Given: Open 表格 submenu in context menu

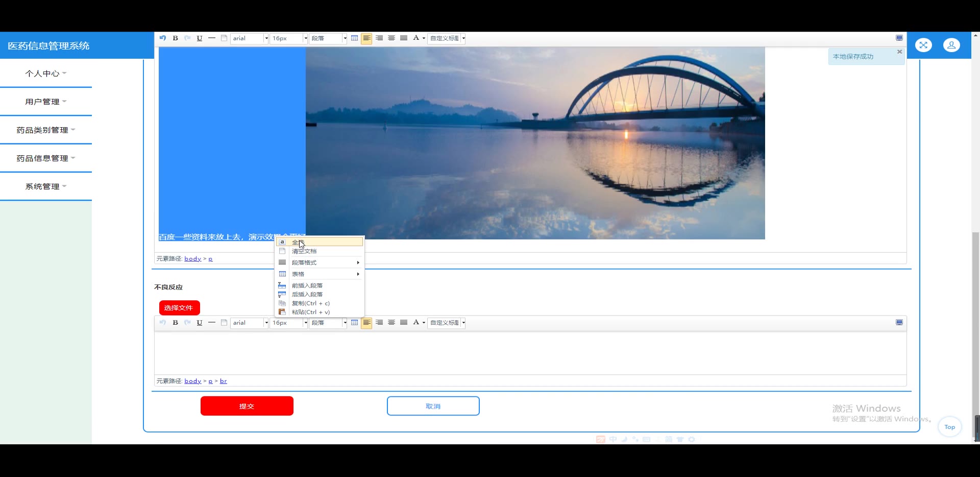Looking at the screenshot, I should pyautogui.click(x=320, y=274).
